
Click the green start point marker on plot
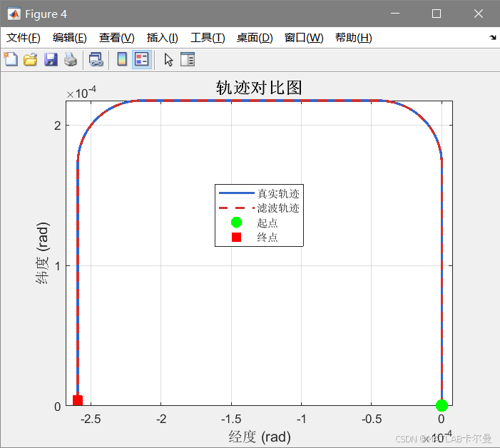coord(442,405)
